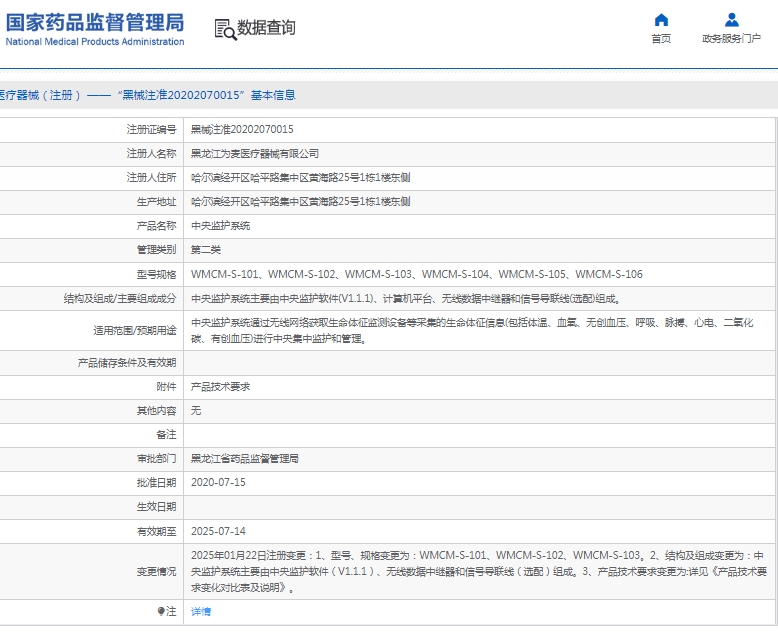
Task: Click the 变更情况 label
Action: (x=156, y=571)
